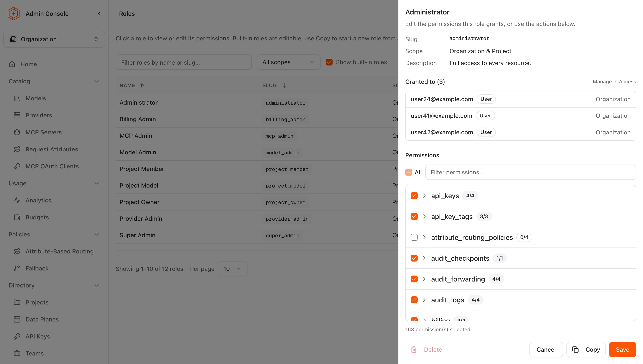643x364 pixels.
Task: Open Manage in Access link
Action: click(x=614, y=82)
